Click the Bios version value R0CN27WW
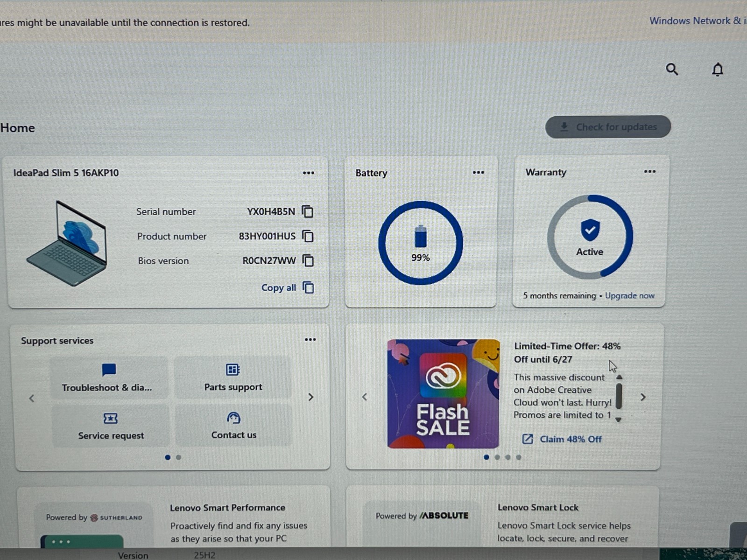This screenshot has height=560, width=747. pyautogui.click(x=269, y=260)
